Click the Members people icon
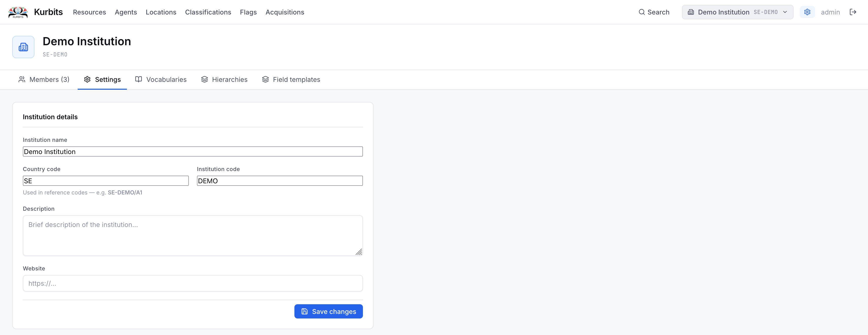This screenshot has width=868, height=335. point(22,79)
